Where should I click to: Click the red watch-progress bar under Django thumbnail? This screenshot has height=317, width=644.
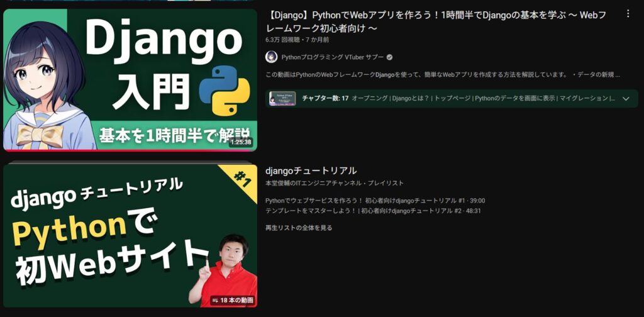tap(130, 150)
